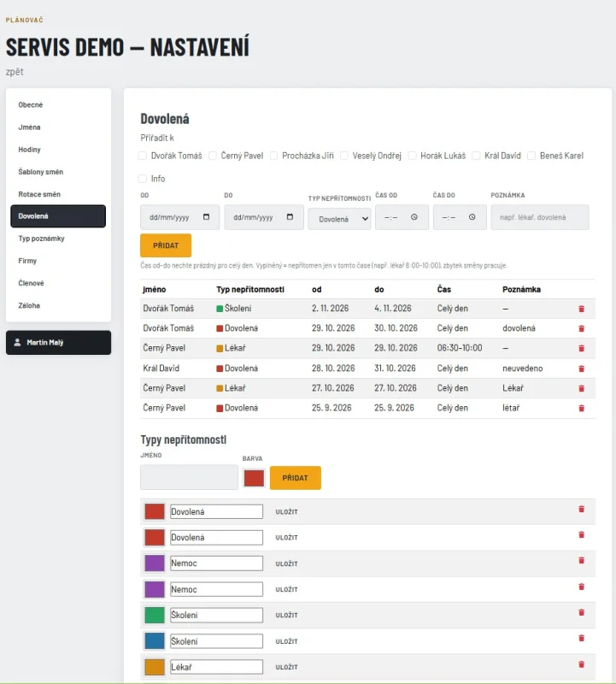
Task: Focus the OD date field
Action: (x=179, y=217)
